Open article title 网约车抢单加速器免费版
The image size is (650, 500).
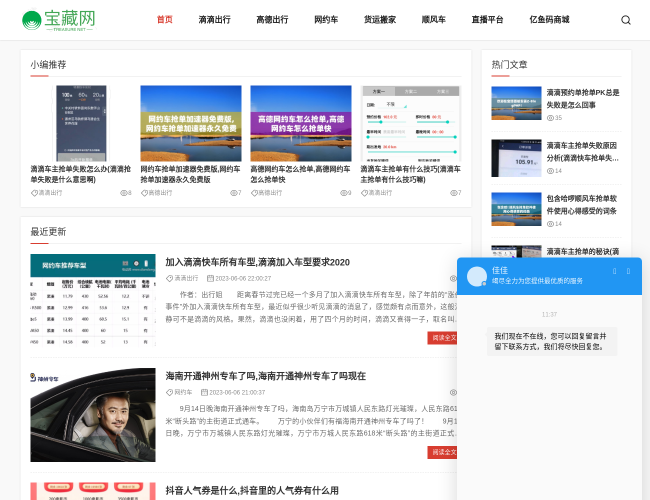[x=191, y=174]
